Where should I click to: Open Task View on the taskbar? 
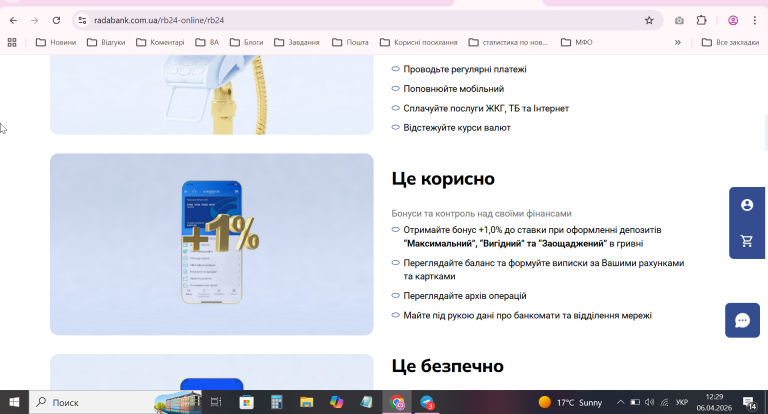(x=216, y=402)
